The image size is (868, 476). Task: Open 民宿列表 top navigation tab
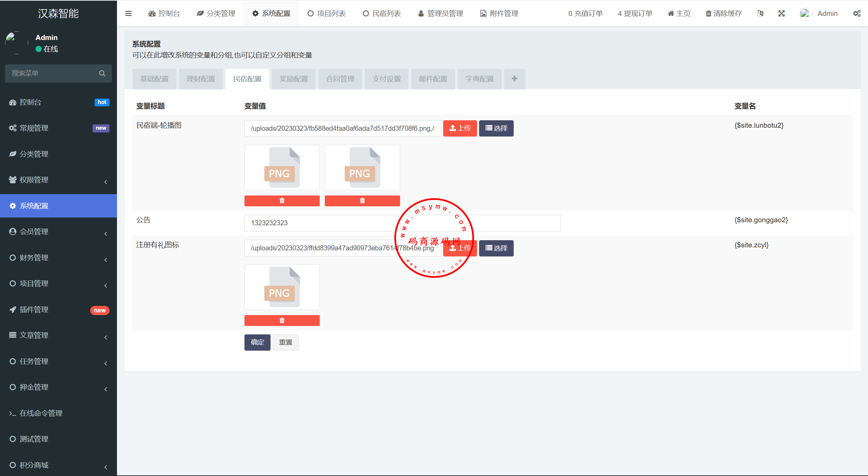pos(382,14)
